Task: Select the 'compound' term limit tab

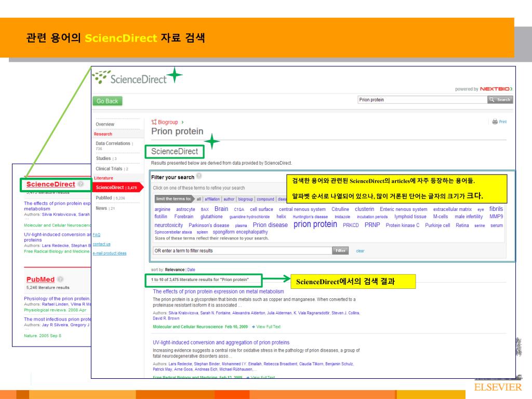Action: tap(265, 199)
